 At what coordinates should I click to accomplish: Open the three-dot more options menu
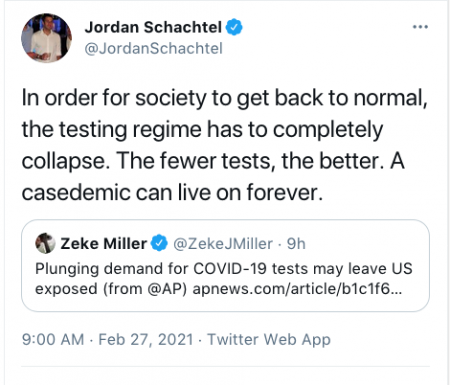pos(420,27)
